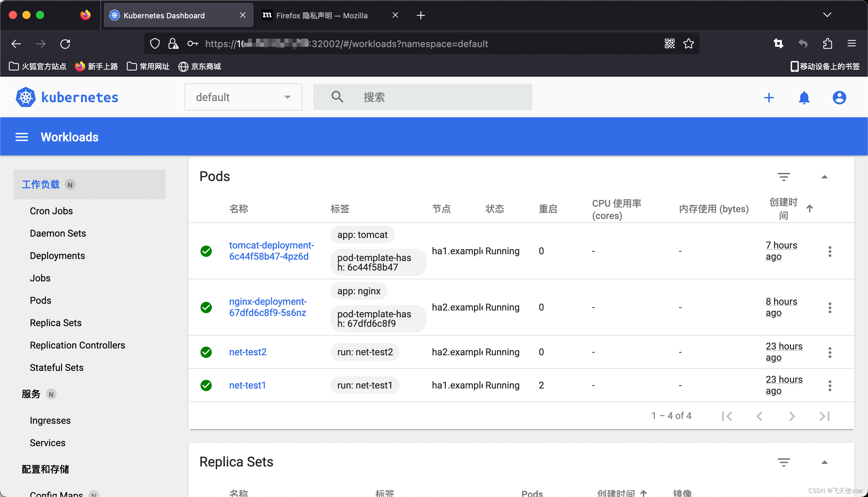Toggle the hamburger menu next to Workloads

click(22, 137)
